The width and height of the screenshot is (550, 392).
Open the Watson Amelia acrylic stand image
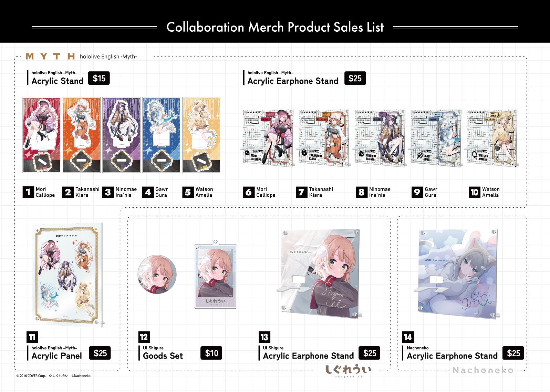click(201, 135)
